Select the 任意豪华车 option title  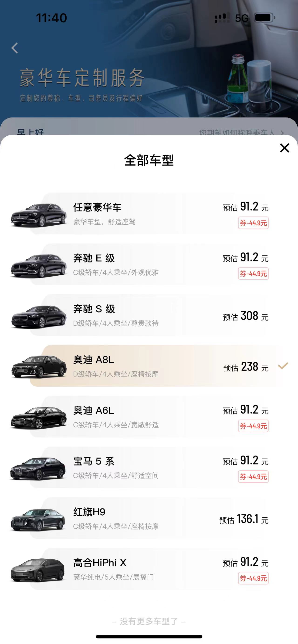[x=97, y=207]
